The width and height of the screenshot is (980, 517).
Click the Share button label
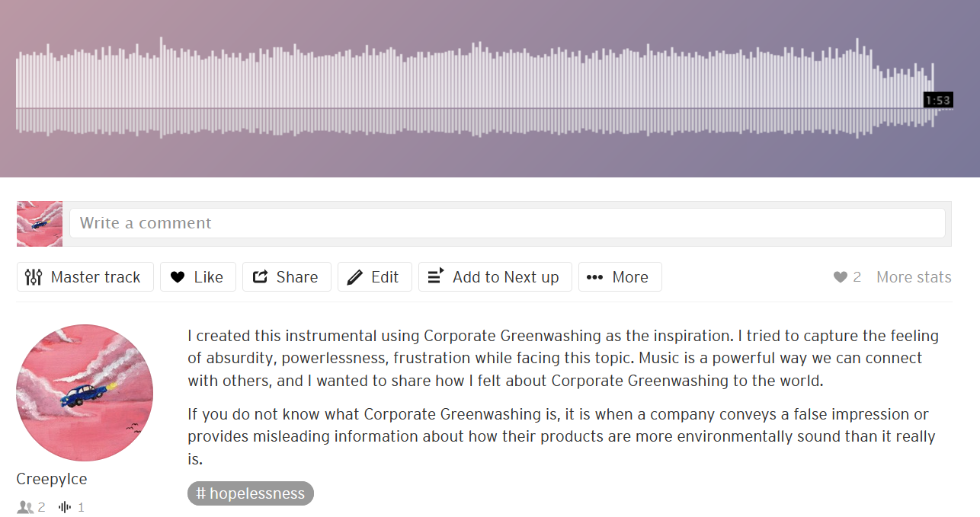pyautogui.click(x=297, y=277)
